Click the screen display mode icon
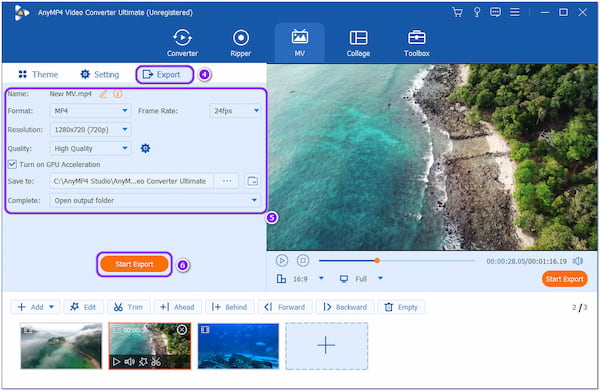This screenshot has width=600, height=391. 344,279
